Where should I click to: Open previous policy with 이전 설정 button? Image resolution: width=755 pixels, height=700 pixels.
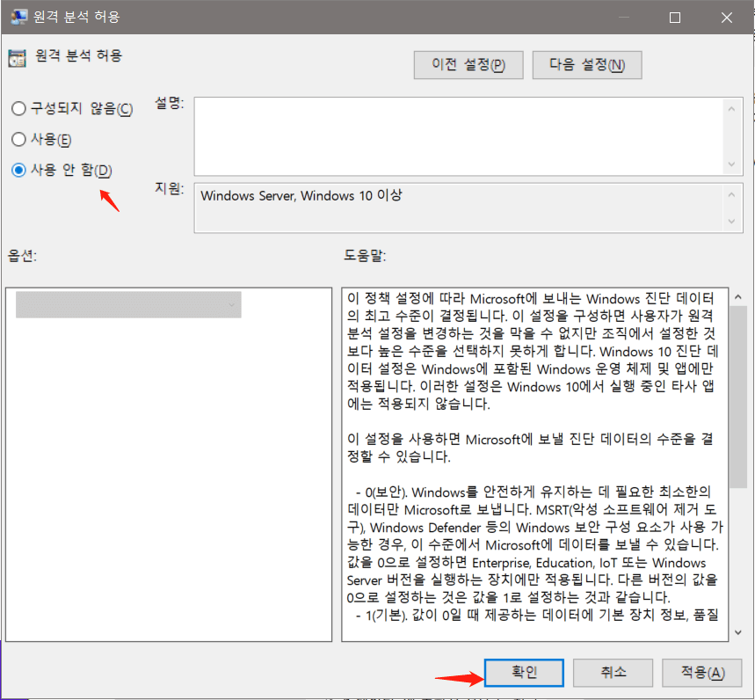468,64
